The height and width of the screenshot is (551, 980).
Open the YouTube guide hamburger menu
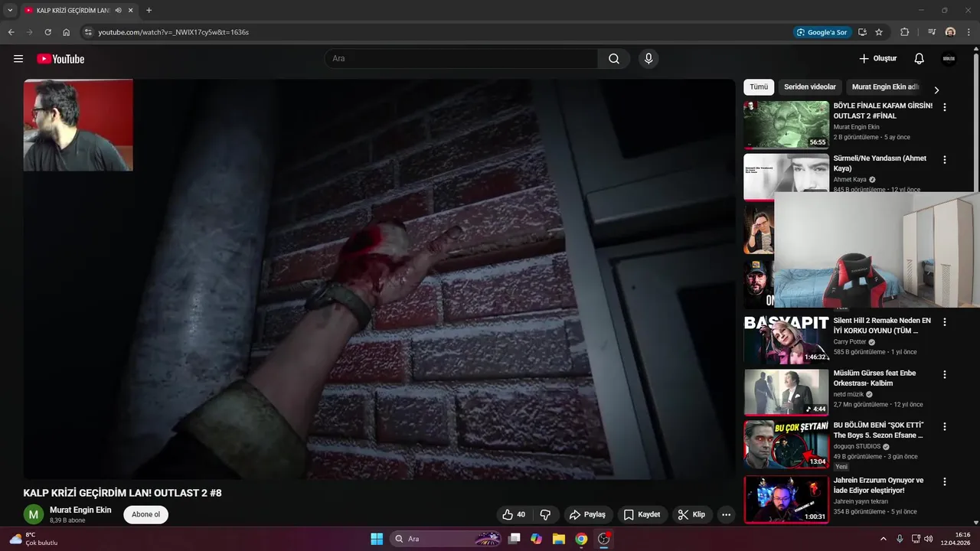pyautogui.click(x=18, y=59)
